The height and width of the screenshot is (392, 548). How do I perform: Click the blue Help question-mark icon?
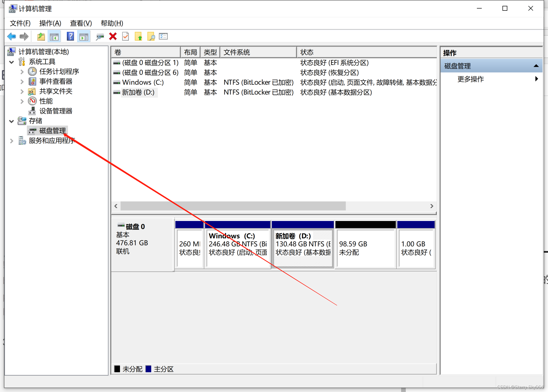pyautogui.click(x=70, y=37)
